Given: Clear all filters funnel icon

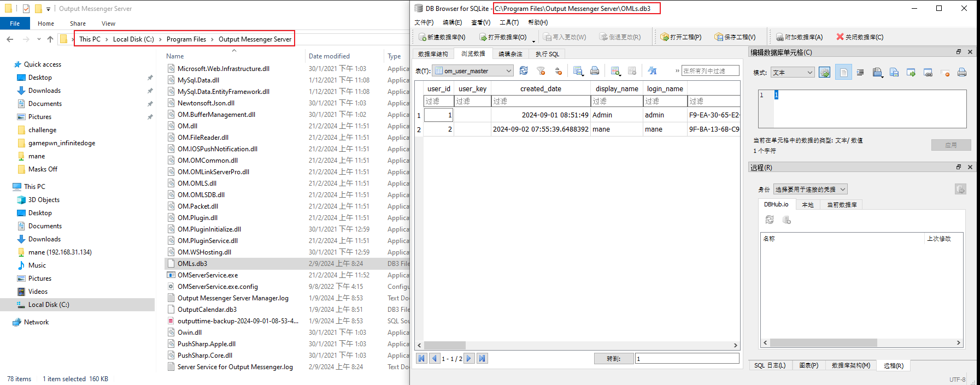Looking at the screenshot, I should coord(541,71).
